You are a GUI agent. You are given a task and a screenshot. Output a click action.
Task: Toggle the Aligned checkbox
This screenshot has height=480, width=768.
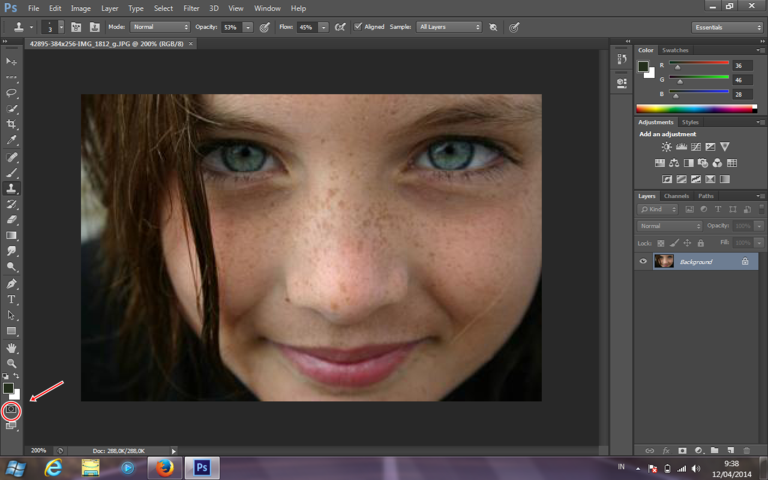tap(359, 27)
